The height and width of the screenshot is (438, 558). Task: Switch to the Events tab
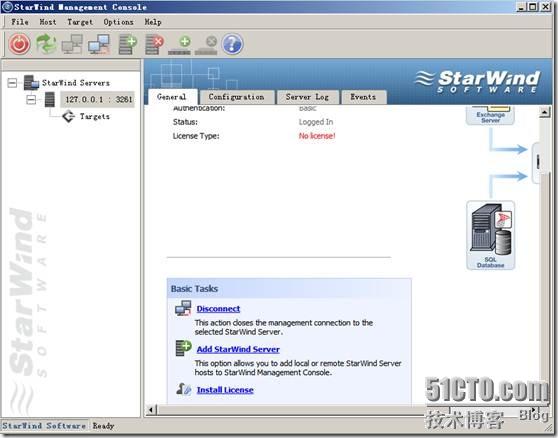pyautogui.click(x=363, y=97)
